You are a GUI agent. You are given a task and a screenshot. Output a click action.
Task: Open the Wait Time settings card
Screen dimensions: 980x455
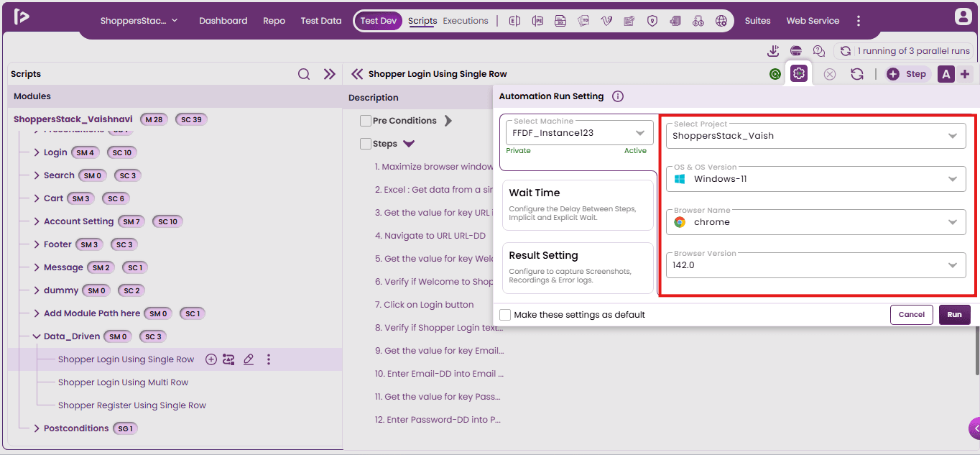click(x=578, y=205)
